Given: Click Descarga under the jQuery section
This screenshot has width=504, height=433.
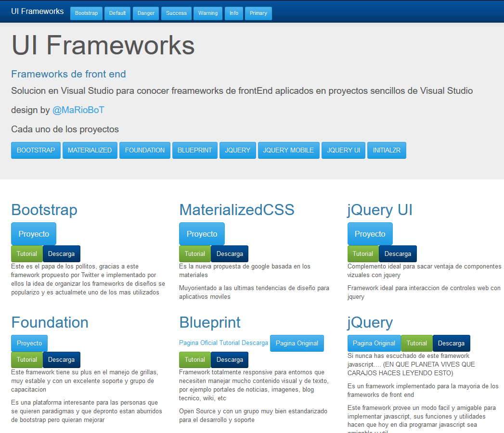Looking at the screenshot, I should (x=451, y=344).
